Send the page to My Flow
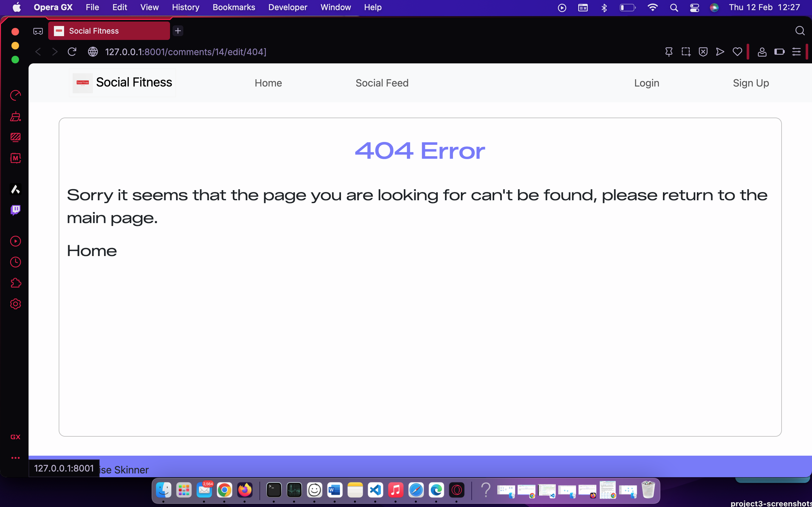 (720, 52)
